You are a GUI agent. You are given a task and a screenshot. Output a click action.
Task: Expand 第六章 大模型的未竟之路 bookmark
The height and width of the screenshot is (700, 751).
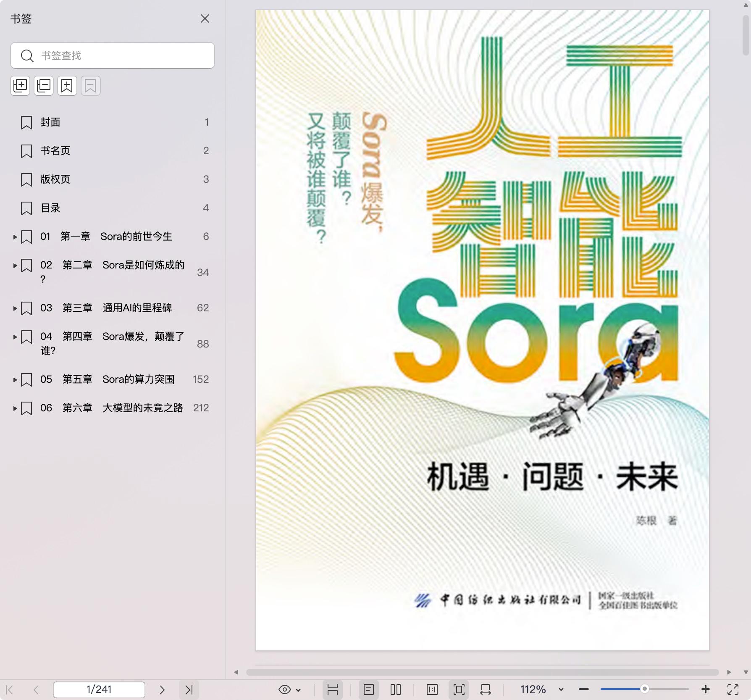coord(15,408)
